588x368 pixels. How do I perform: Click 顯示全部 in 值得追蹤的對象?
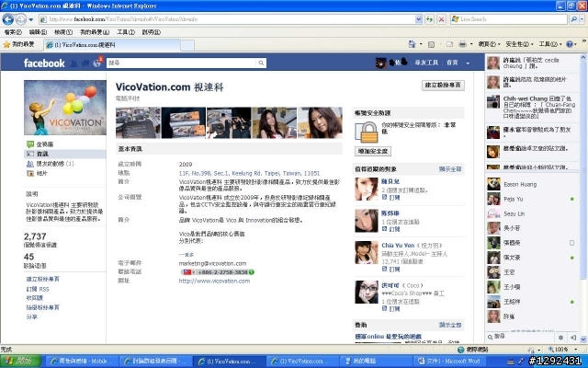[x=450, y=169]
